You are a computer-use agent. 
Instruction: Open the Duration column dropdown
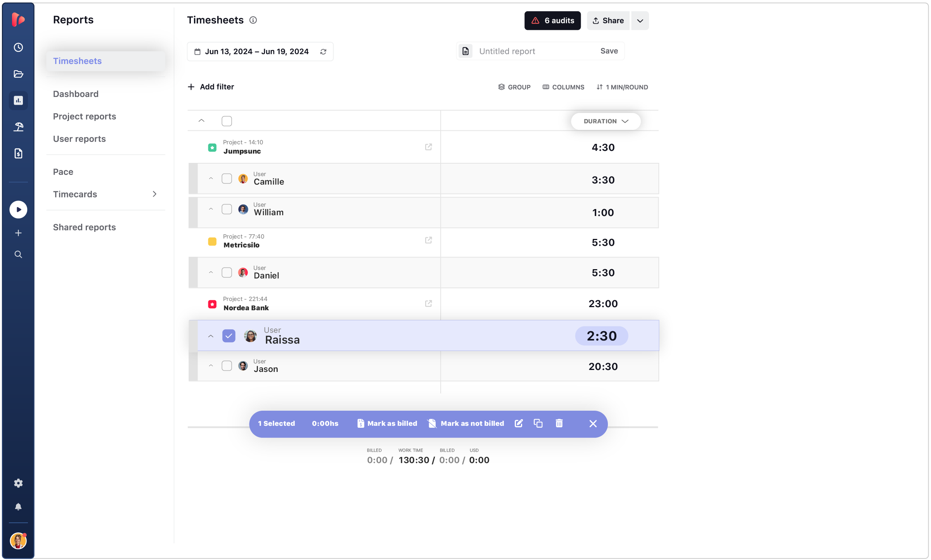point(606,121)
